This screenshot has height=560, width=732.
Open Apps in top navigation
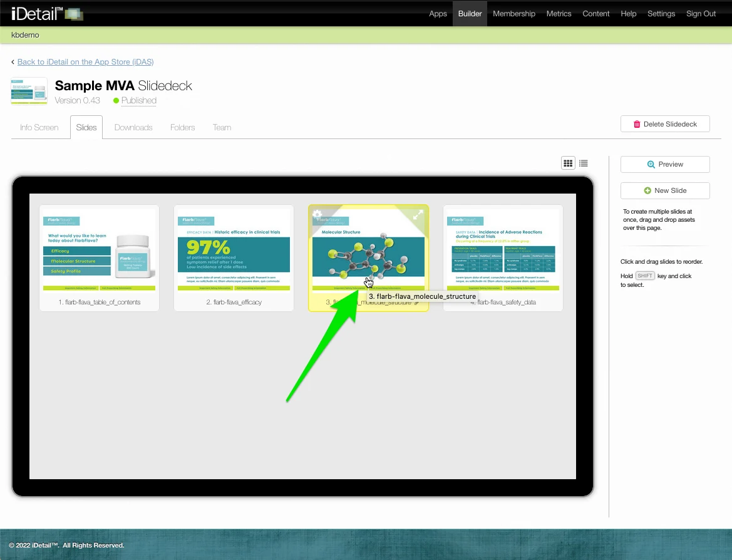[x=438, y=14]
